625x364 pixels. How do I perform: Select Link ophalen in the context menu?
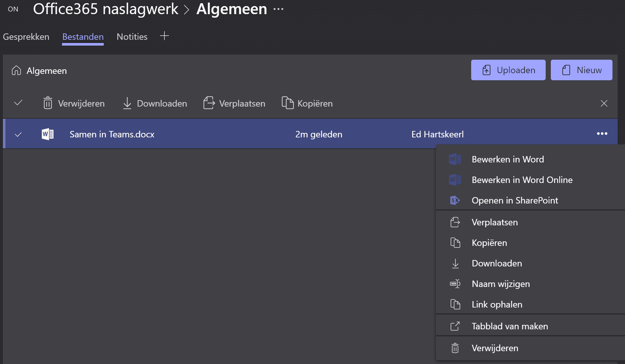point(530,304)
